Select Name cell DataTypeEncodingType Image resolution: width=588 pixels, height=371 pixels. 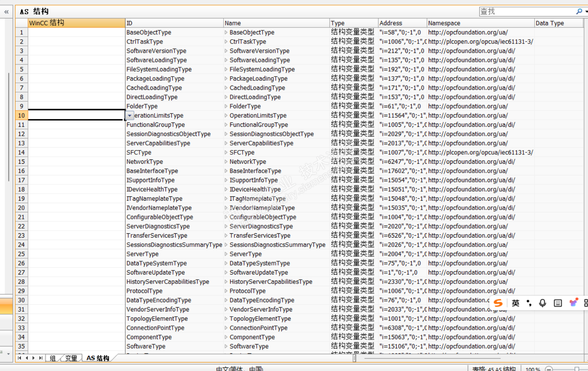coord(276,300)
